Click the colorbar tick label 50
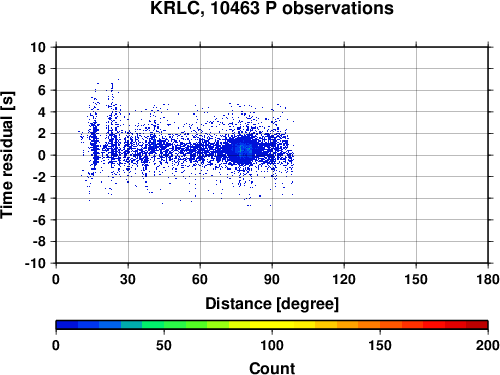The width and height of the screenshot is (500, 375). [164, 345]
